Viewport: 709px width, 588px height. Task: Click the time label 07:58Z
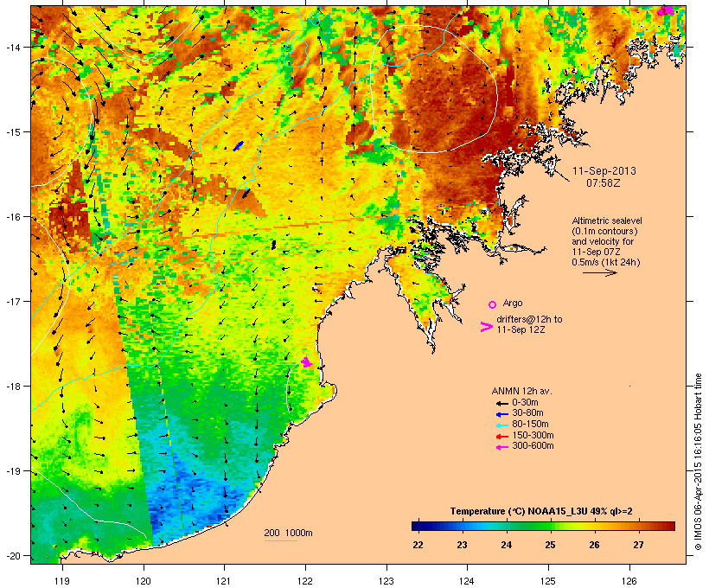click(604, 183)
